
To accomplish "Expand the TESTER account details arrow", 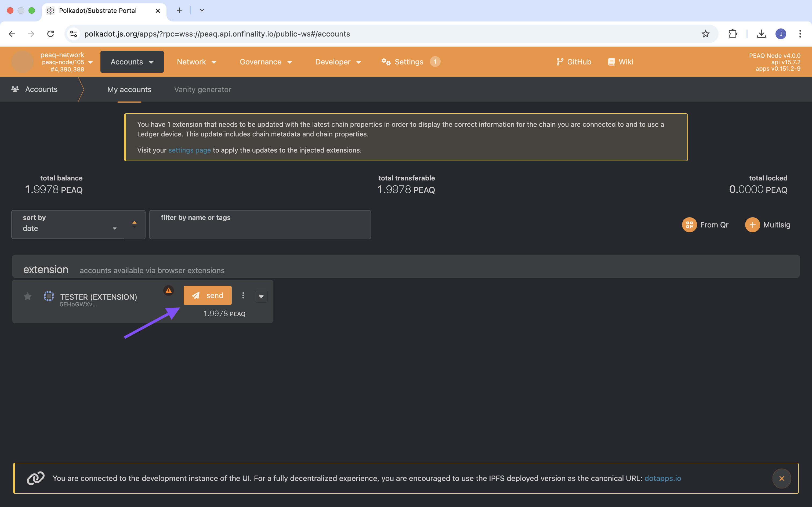I will coord(261,296).
